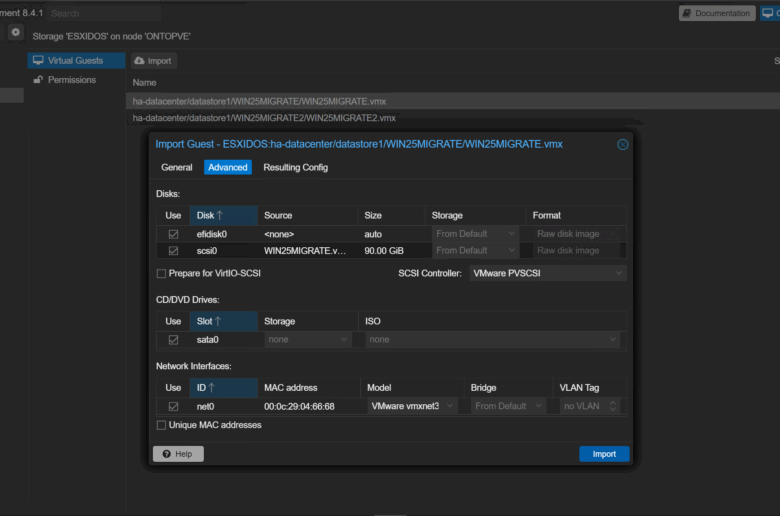780x516 pixels.
Task: Switch to the General tab
Action: coord(177,168)
